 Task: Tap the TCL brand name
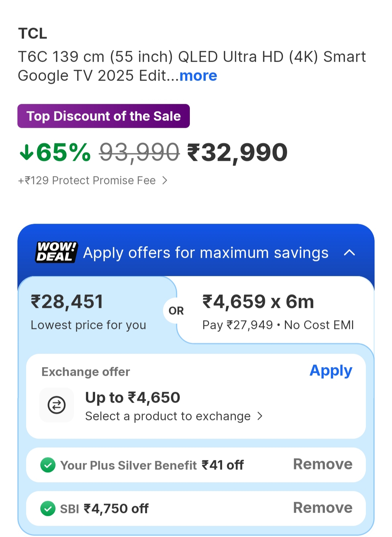click(33, 34)
